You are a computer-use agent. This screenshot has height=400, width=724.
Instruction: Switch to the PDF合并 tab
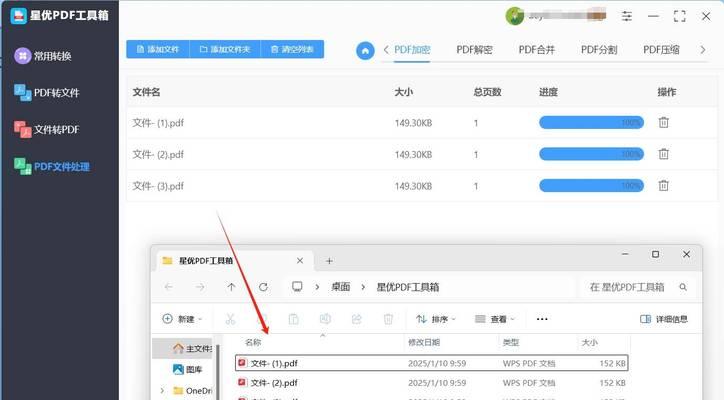tap(537, 50)
